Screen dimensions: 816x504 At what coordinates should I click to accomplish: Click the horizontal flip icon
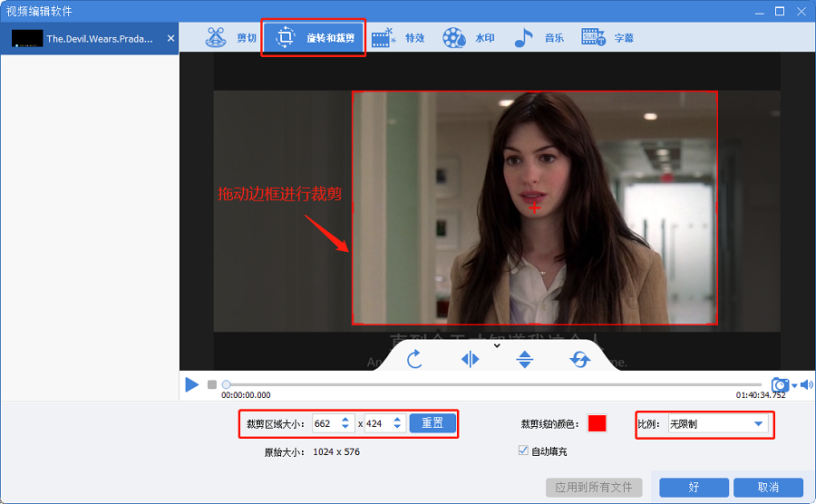click(x=470, y=359)
